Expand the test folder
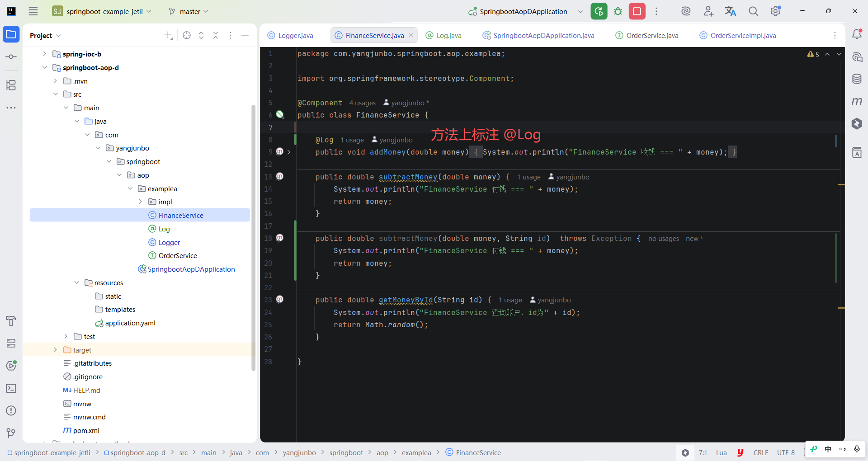Image resolution: width=868 pixels, height=461 pixels. tap(66, 336)
